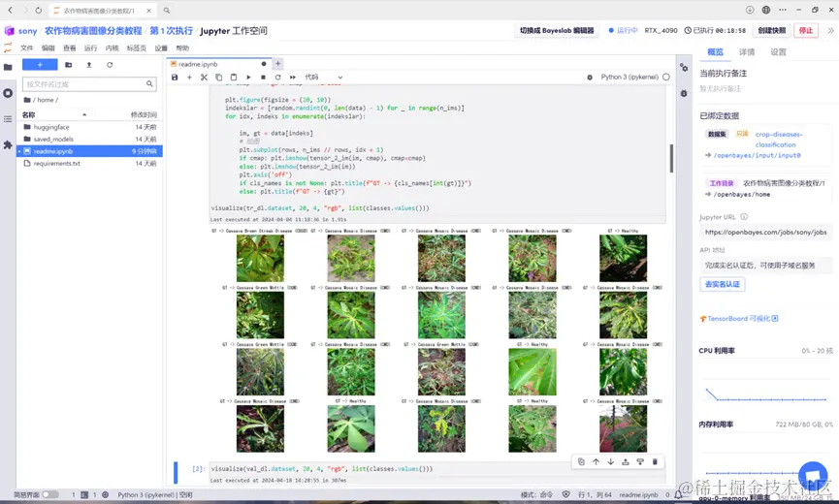This screenshot has width=839, height=504.
Task: Sort files by the 名称 column header
Action: (28, 114)
